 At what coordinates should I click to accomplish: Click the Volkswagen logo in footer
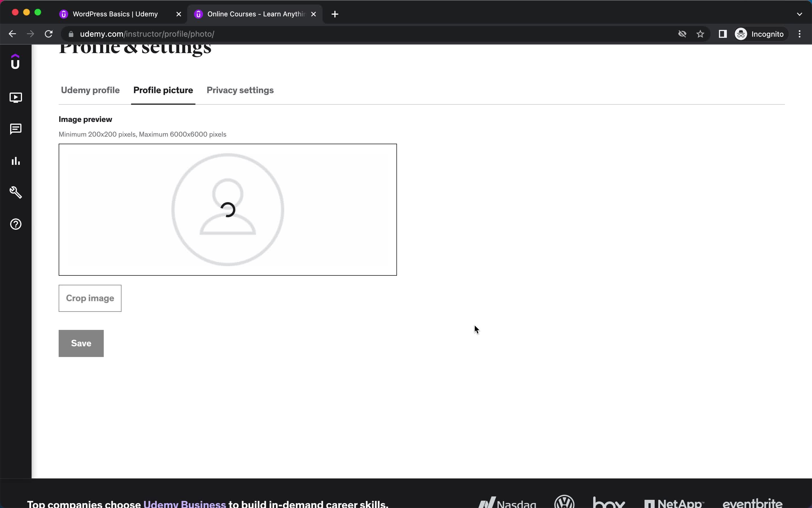(564, 502)
